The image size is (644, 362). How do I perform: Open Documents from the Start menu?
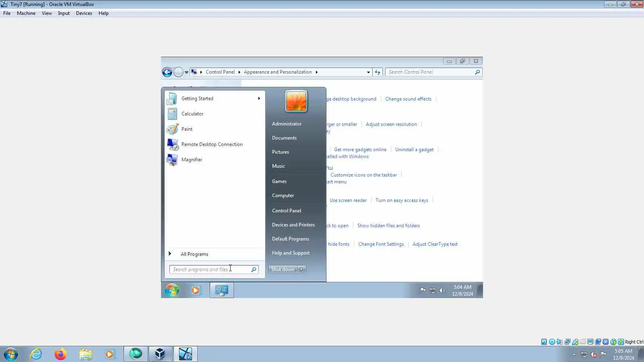tap(284, 138)
